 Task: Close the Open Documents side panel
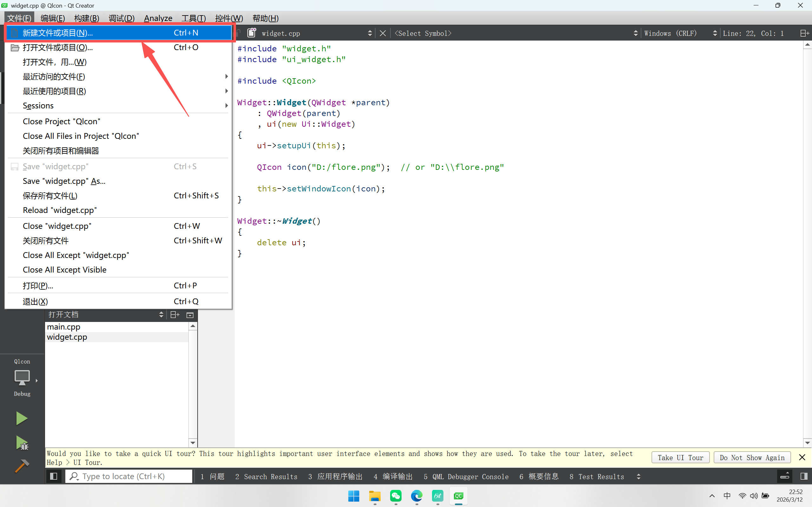coord(190,315)
